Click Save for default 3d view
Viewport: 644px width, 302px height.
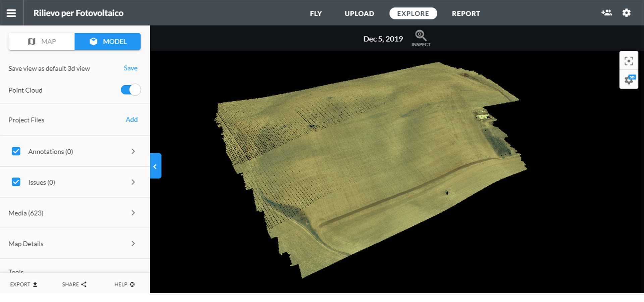coord(130,68)
